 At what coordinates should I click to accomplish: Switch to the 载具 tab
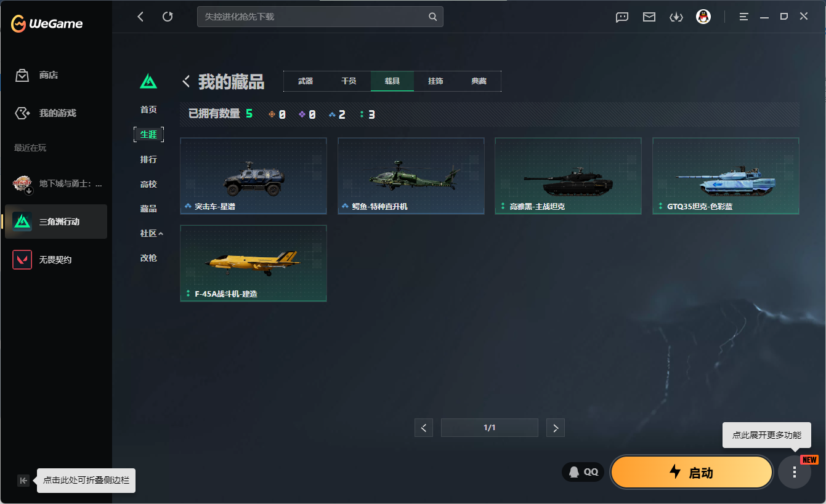coord(392,81)
